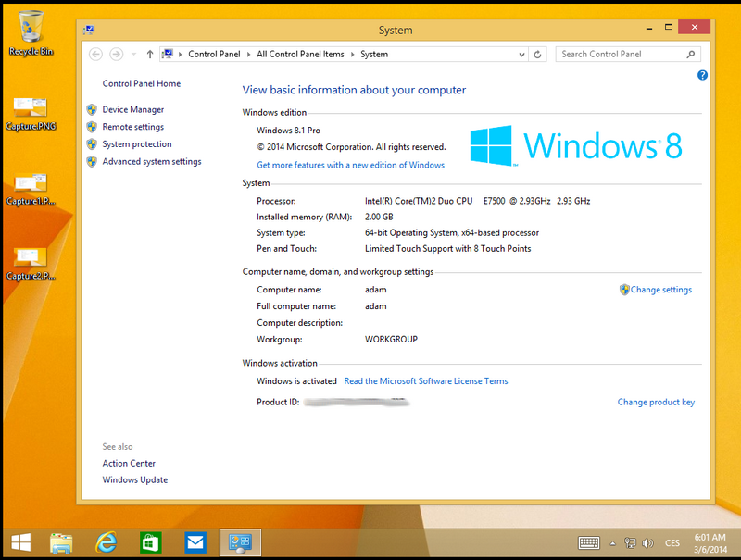
Task: Open the Windows Start button
Action: click(x=20, y=542)
